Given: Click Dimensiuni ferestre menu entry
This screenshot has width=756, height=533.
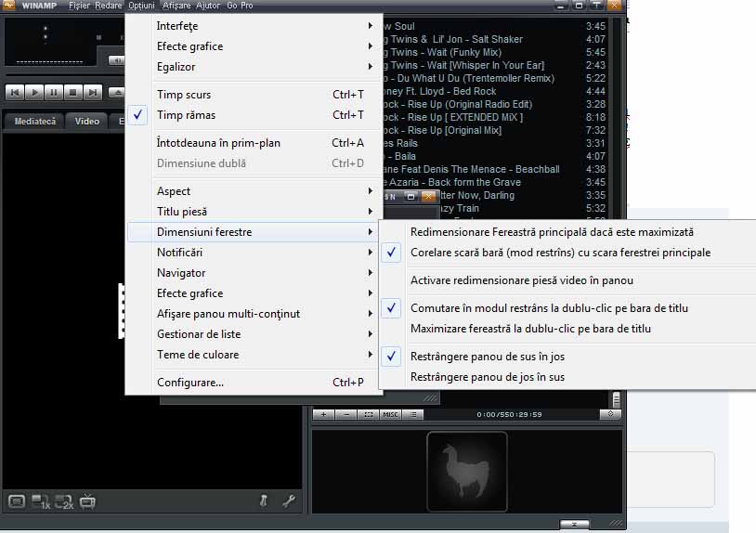Looking at the screenshot, I should (x=254, y=232).
